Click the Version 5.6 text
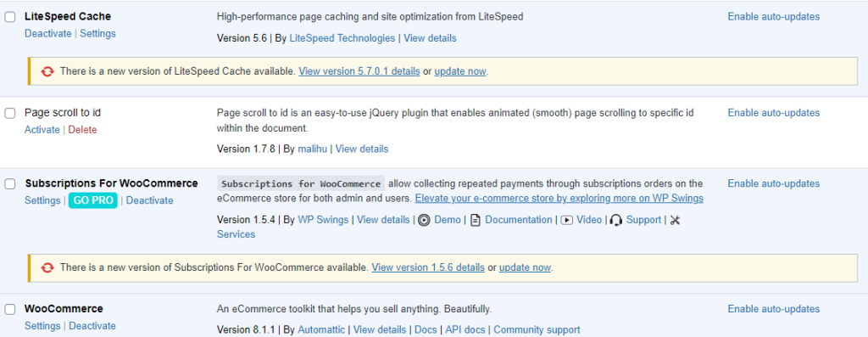The width and height of the screenshot is (868, 337). (242, 38)
